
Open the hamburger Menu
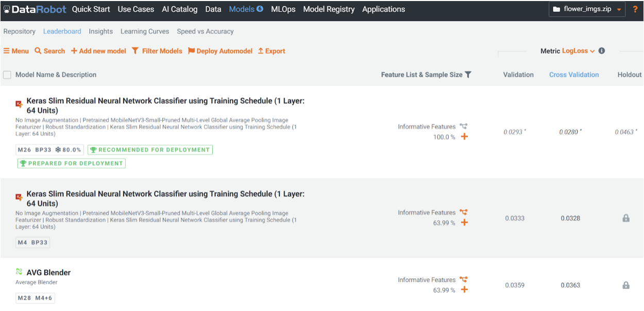point(16,51)
